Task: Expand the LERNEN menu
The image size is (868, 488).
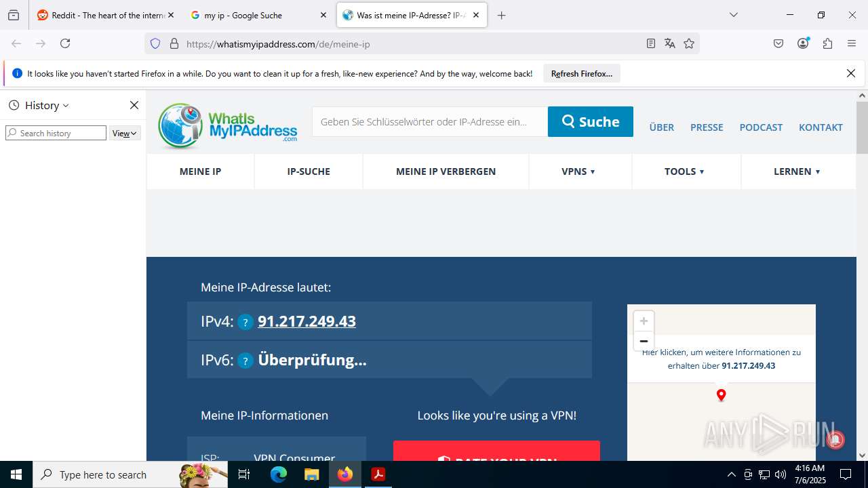Action: point(797,171)
